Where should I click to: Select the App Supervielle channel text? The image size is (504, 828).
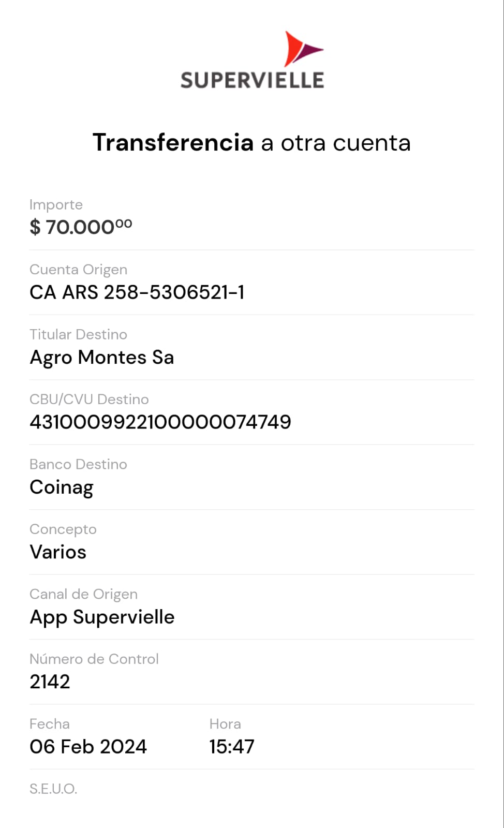click(x=102, y=617)
